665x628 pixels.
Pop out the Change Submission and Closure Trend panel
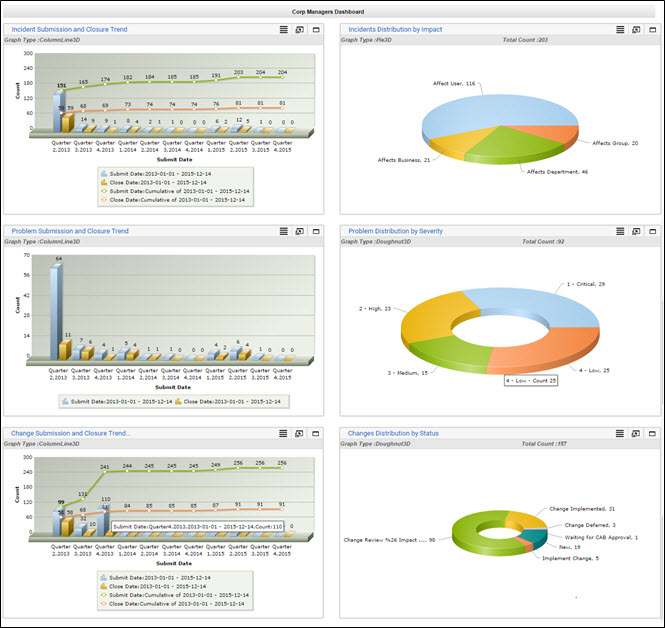(x=300, y=433)
